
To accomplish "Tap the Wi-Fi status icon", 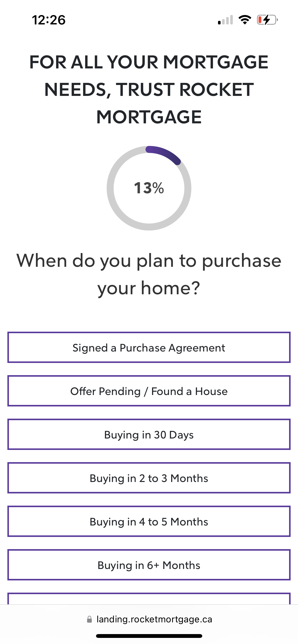I will click(245, 20).
